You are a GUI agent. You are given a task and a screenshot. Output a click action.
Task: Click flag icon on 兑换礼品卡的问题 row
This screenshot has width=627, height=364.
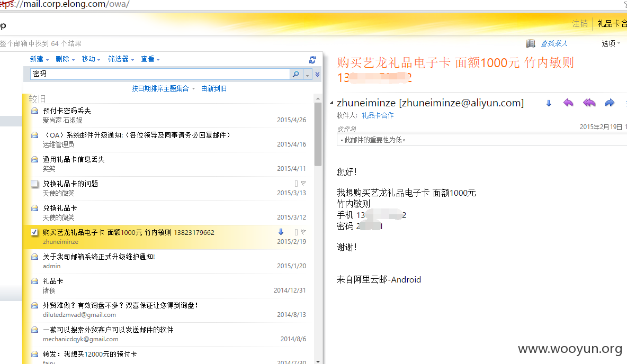(303, 184)
